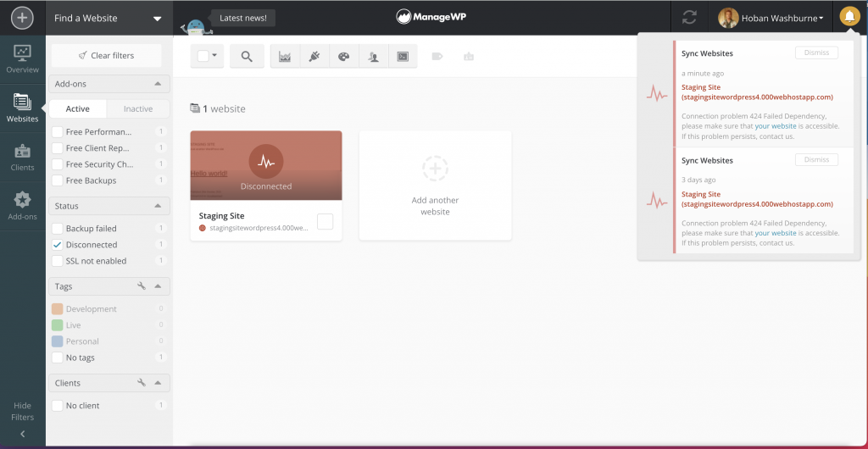The width and height of the screenshot is (868, 449).
Task: Uncheck the Disconnected status filter
Action: coord(57,244)
